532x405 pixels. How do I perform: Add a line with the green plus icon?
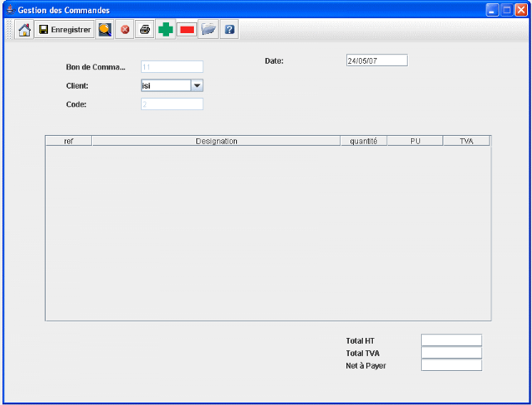click(166, 30)
